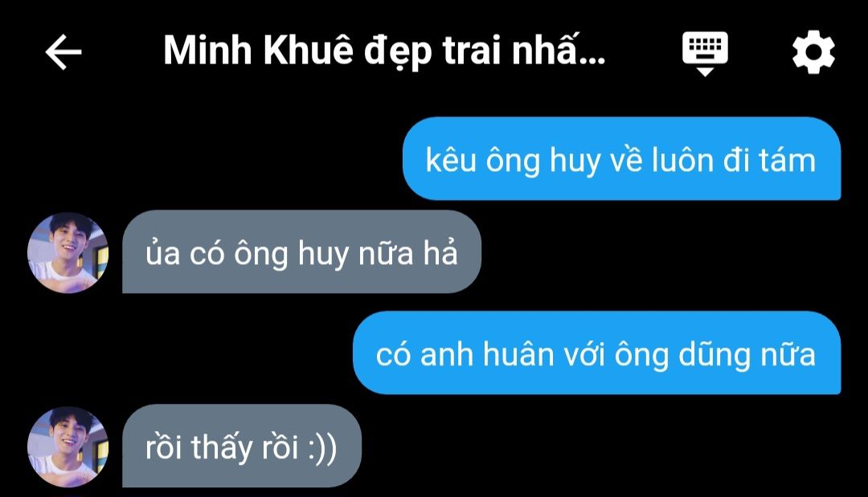Click the word "kêu" starting the first blue message
868x497 pixels.
coord(451,161)
